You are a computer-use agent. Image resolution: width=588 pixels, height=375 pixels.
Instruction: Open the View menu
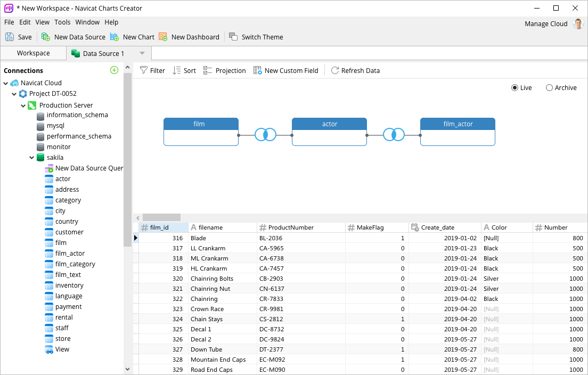coord(43,22)
